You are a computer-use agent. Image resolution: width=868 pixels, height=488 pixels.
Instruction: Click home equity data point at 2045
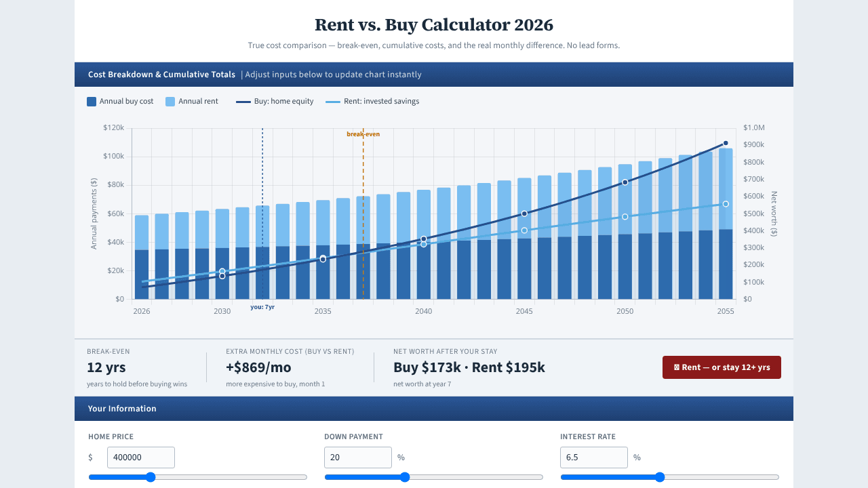pos(524,213)
